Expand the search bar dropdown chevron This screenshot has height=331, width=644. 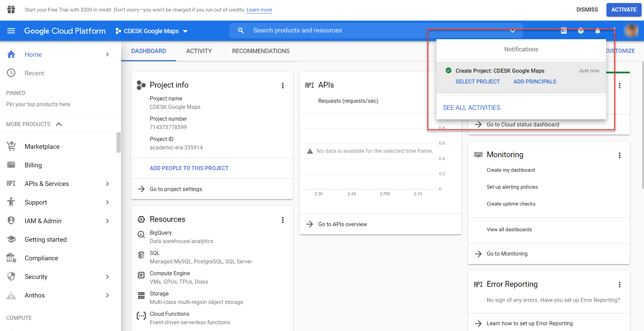[513, 31]
